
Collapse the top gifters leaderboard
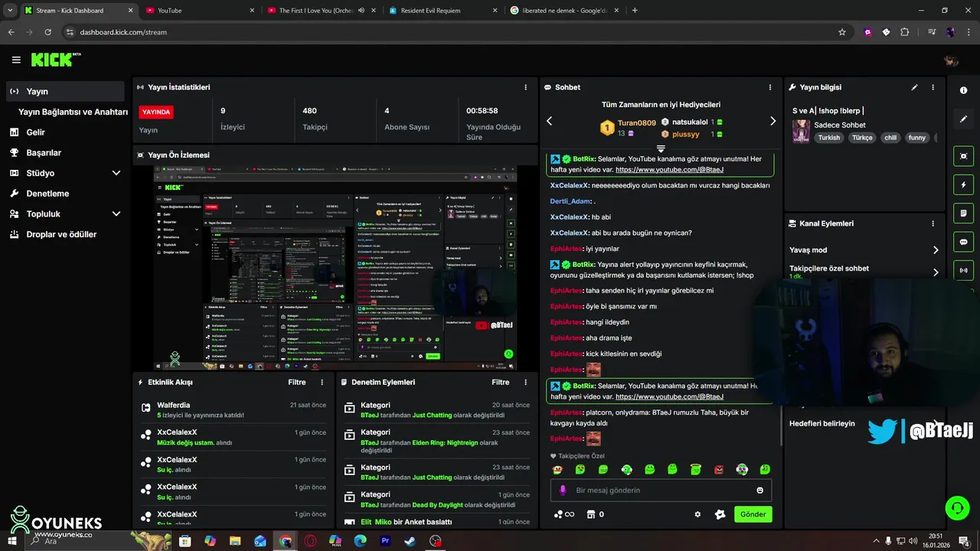[x=661, y=148]
